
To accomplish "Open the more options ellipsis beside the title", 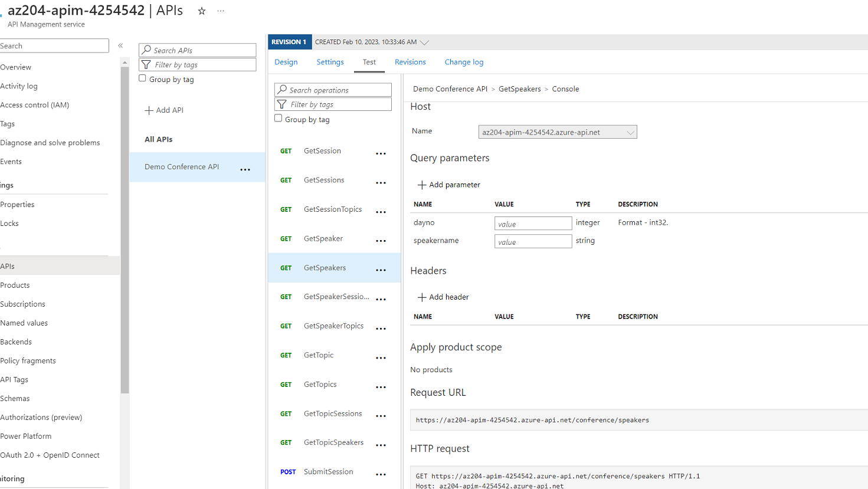I will [221, 11].
